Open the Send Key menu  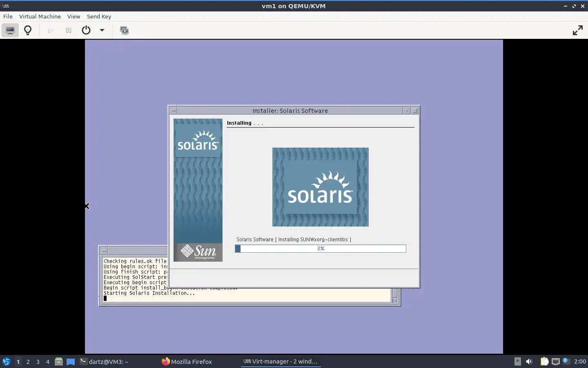click(99, 16)
